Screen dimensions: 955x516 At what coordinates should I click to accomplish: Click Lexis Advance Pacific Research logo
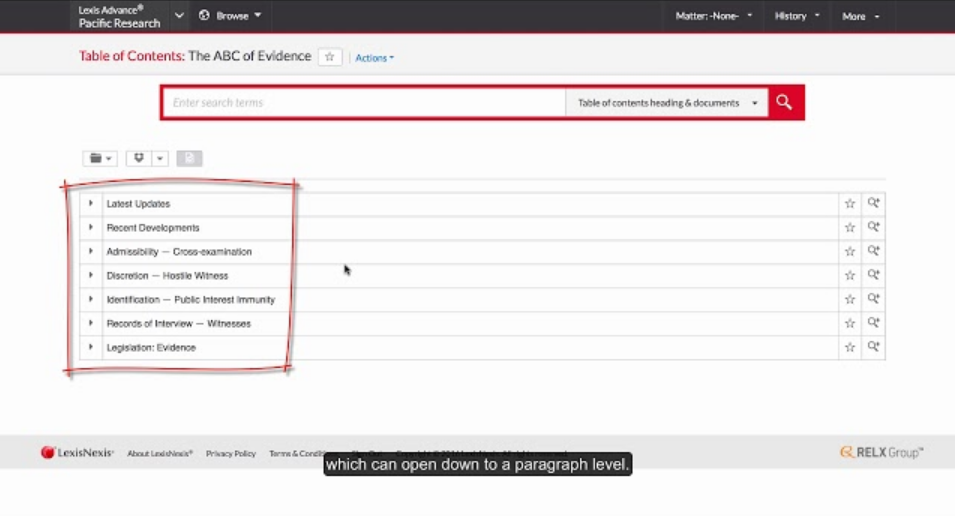[x=119, y=16]
